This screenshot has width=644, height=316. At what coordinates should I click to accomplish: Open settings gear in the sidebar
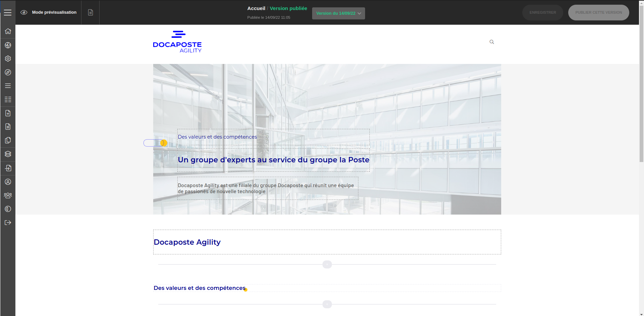click(x=8, y=59)
